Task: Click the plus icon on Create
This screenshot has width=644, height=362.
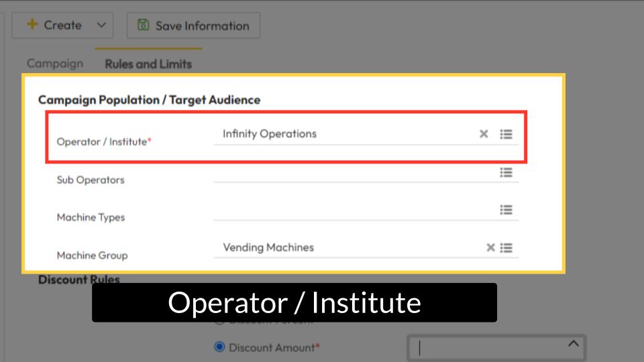Action: [x=32, y=25]
